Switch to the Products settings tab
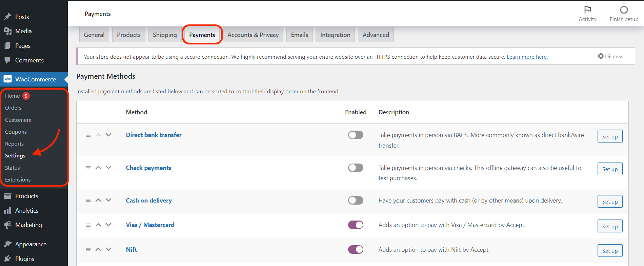 pos(129,35)
